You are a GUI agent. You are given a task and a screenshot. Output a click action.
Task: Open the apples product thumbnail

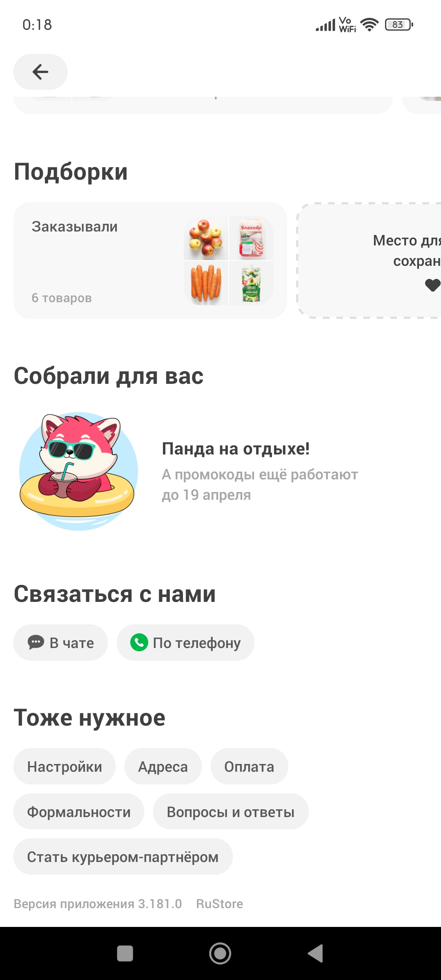pos(206,238)
